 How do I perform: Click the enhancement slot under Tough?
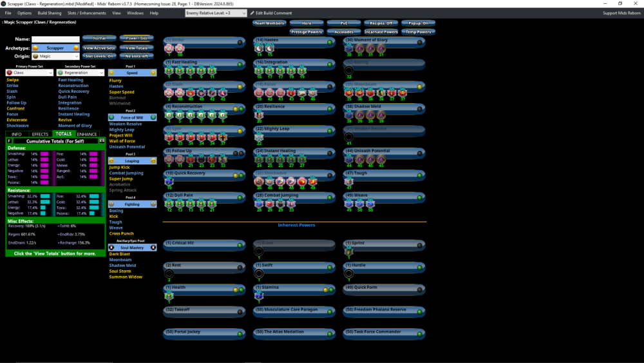pyautogui.click(x=348, y=182)
